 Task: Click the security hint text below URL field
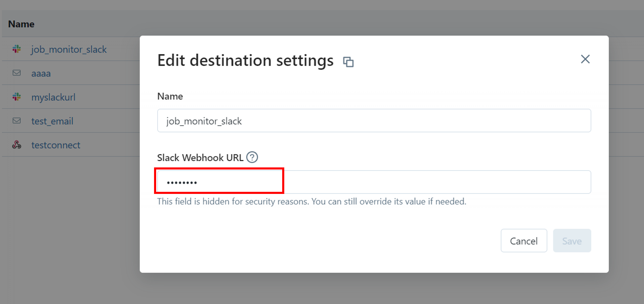click(311, 201)
